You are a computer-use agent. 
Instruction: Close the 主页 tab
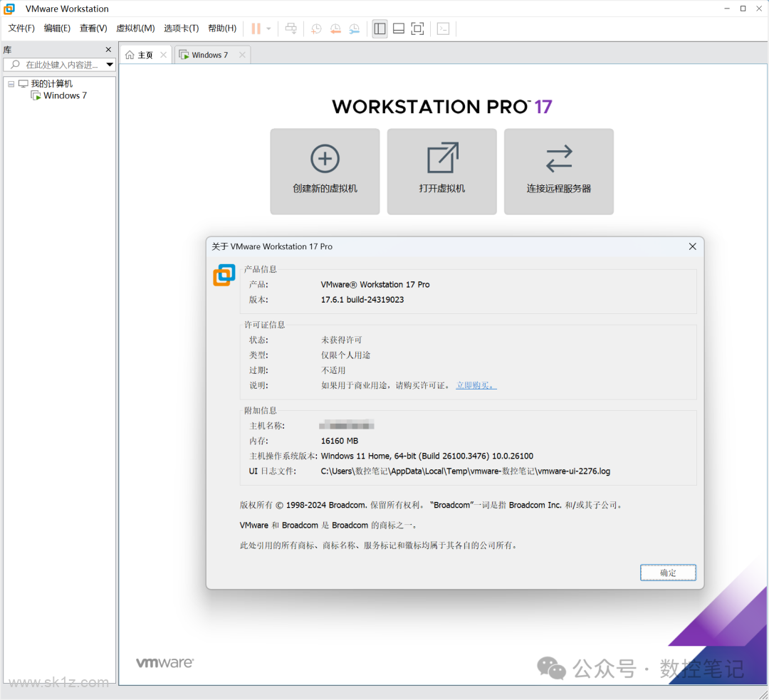coord(163,55)
